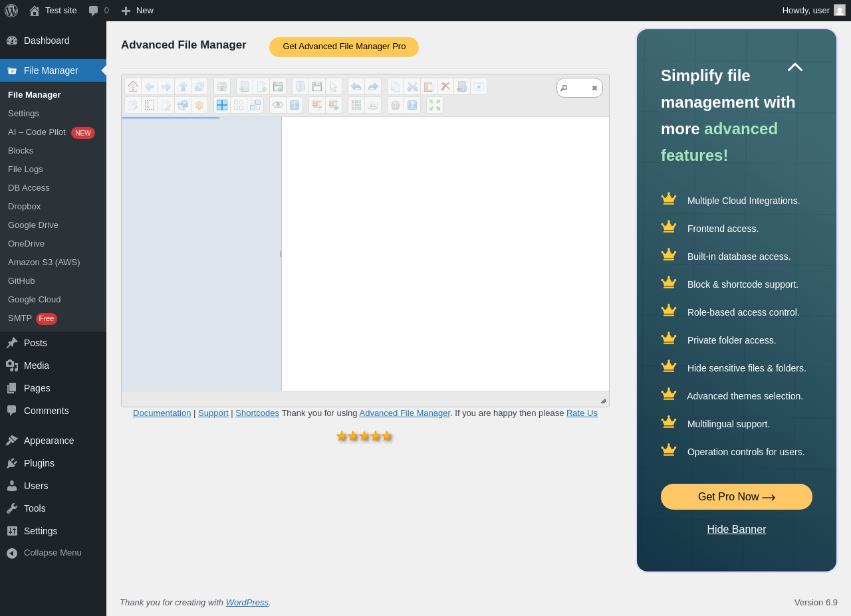Click the eye preview icon
851x616 pixels.
click(278, 105)
